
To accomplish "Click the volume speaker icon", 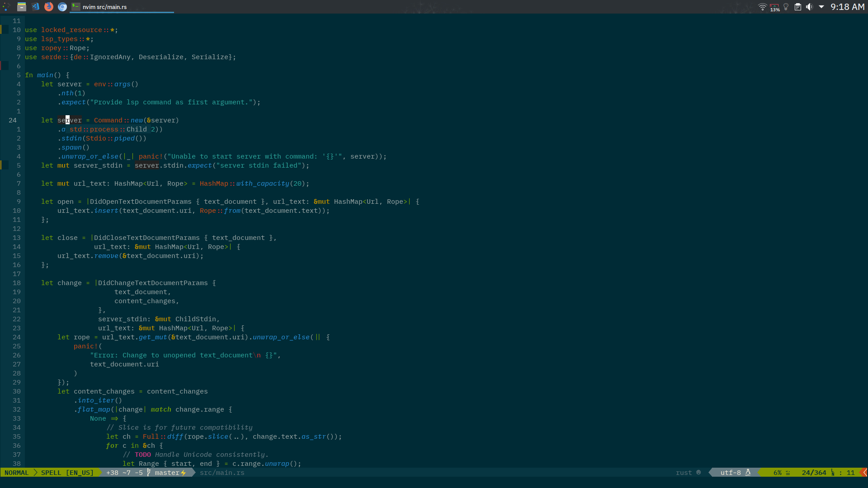I will tap(809, 7).
